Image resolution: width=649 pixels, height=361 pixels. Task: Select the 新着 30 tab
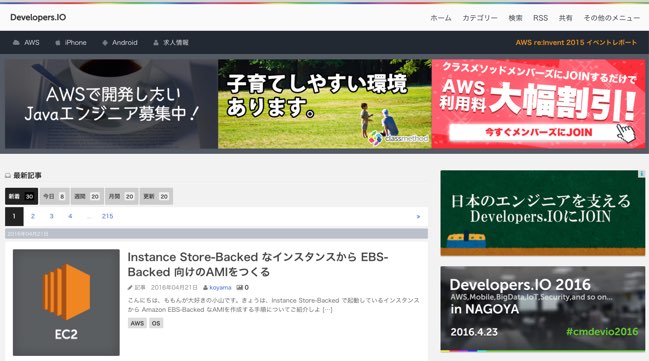pos(22,196)
